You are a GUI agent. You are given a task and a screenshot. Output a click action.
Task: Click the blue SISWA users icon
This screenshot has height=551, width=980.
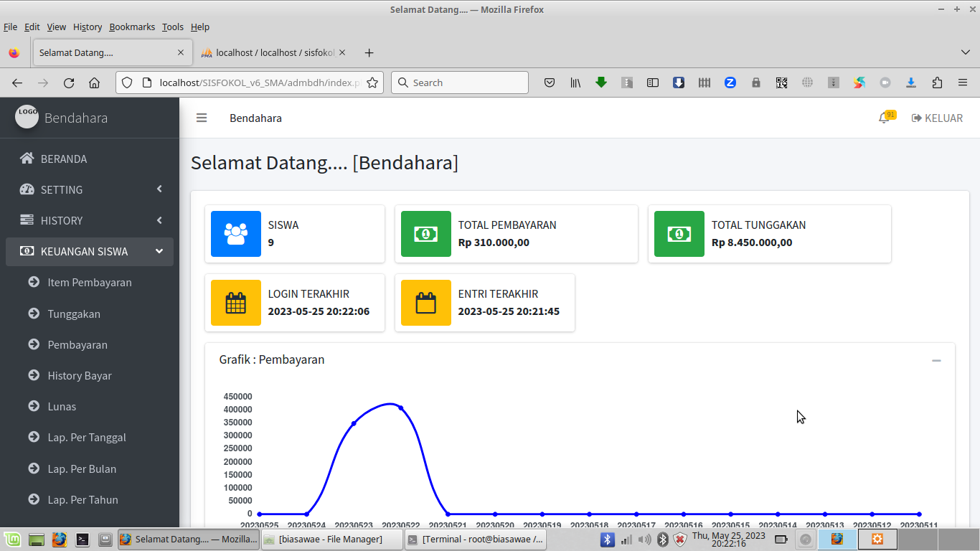coord(236,234)
